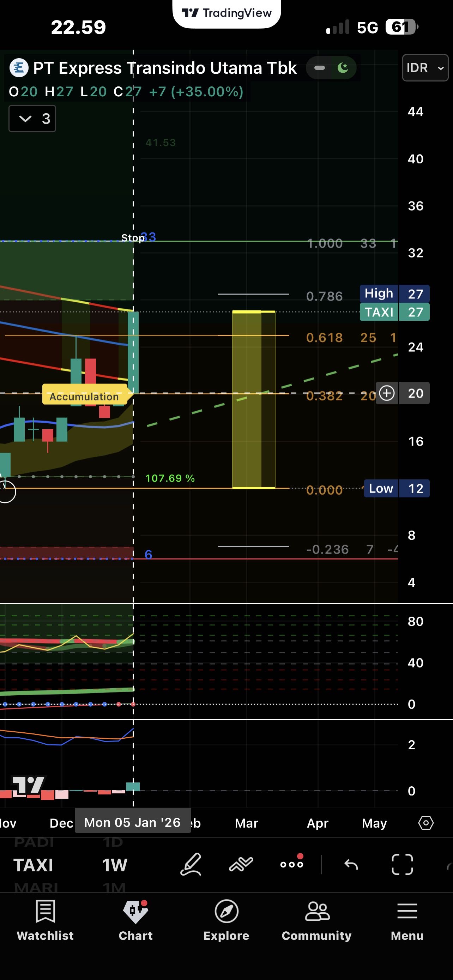Tap the 0.000 Fibonacci level label
The image size is (453, 980).
click(x=325, y=490)
